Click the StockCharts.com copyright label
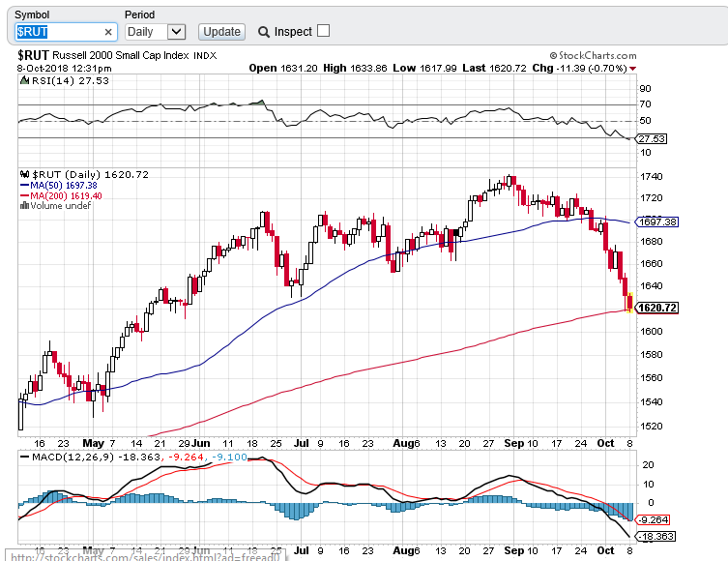Image resolution: width=728 pixels, height=561 pixels. click(x=593, y=56)
